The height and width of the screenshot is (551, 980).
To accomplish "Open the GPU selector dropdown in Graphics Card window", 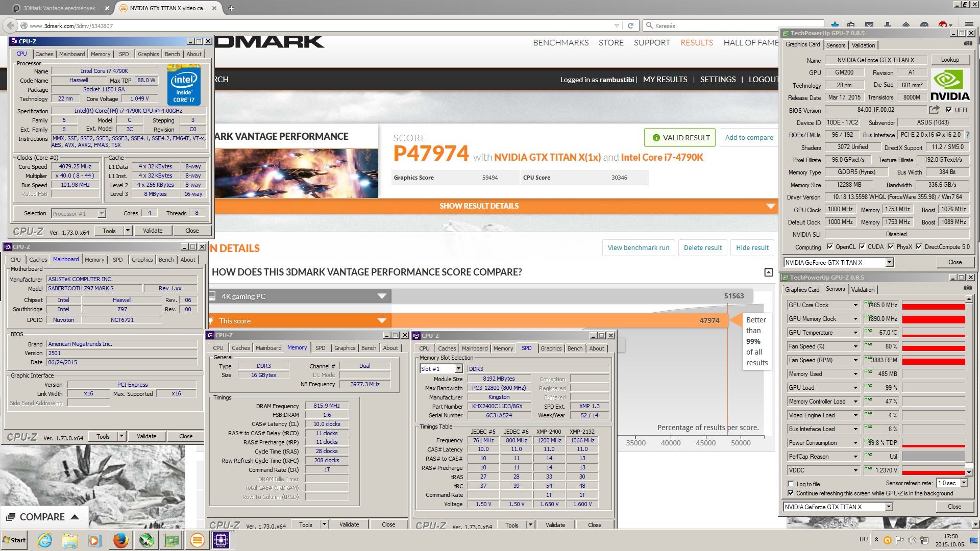I will click(x=889, y=263).
